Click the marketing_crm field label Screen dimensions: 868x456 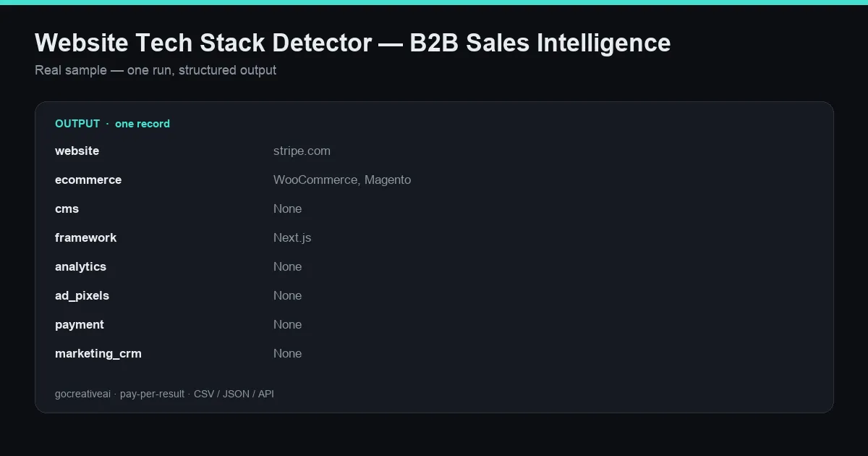click(98, 353)
